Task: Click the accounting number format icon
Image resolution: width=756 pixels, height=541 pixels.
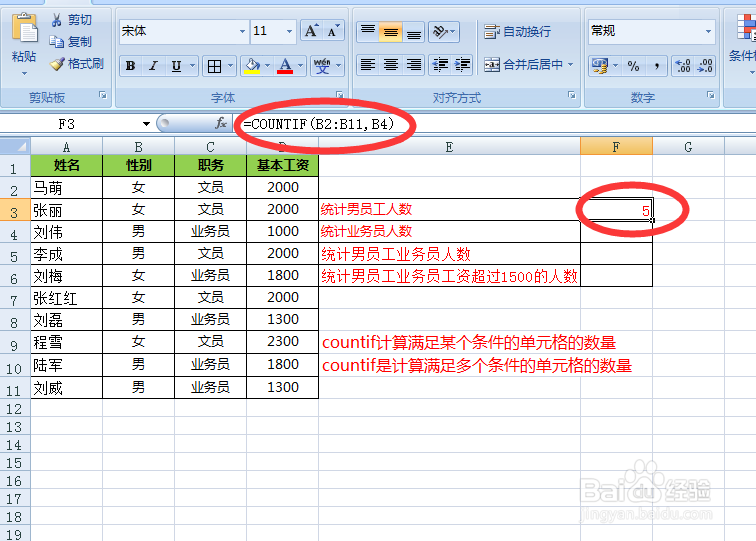Action: coord(599,66)
